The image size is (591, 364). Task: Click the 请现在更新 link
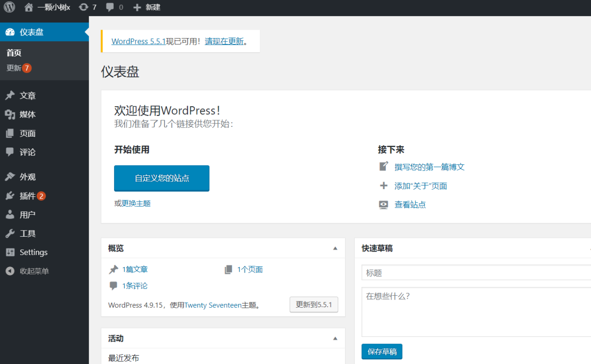[224, 41]
